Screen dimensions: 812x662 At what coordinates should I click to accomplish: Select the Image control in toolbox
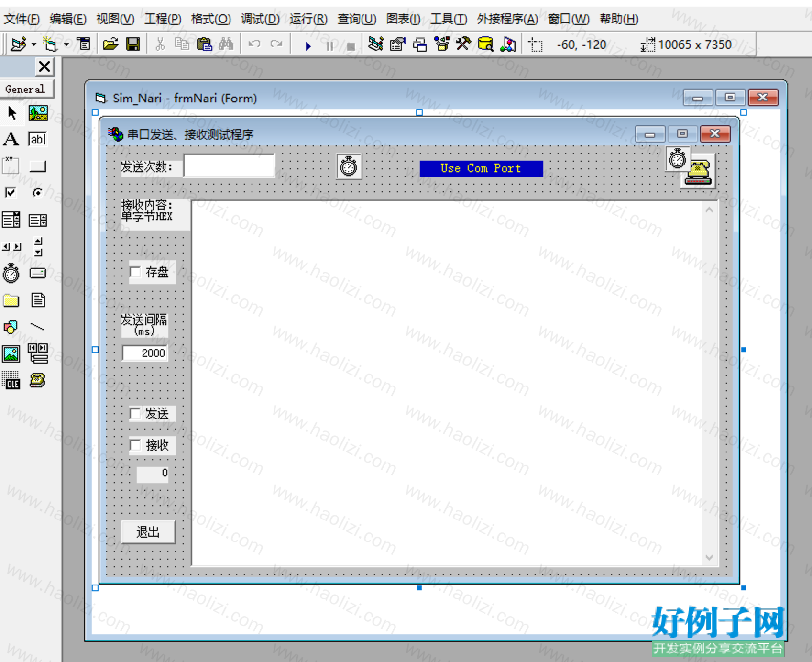pyautogui.click(x=11, y=354)
